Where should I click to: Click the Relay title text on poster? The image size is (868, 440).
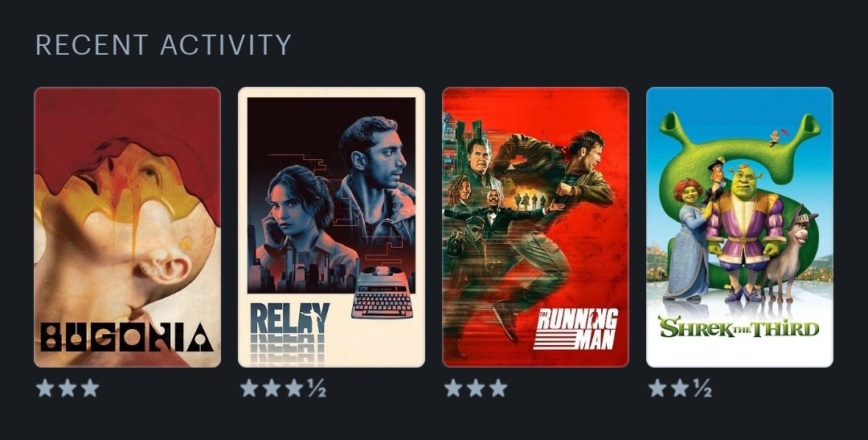[x=289, y=319]
